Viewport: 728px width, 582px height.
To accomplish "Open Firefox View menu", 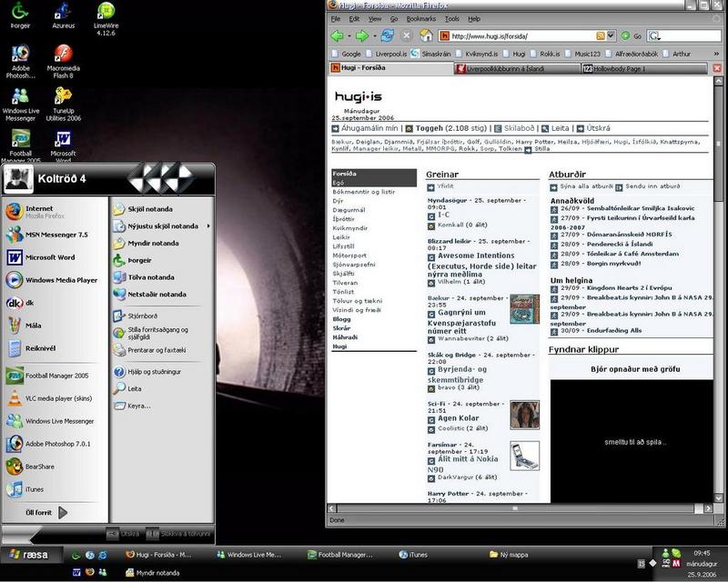I will point(375,19).
